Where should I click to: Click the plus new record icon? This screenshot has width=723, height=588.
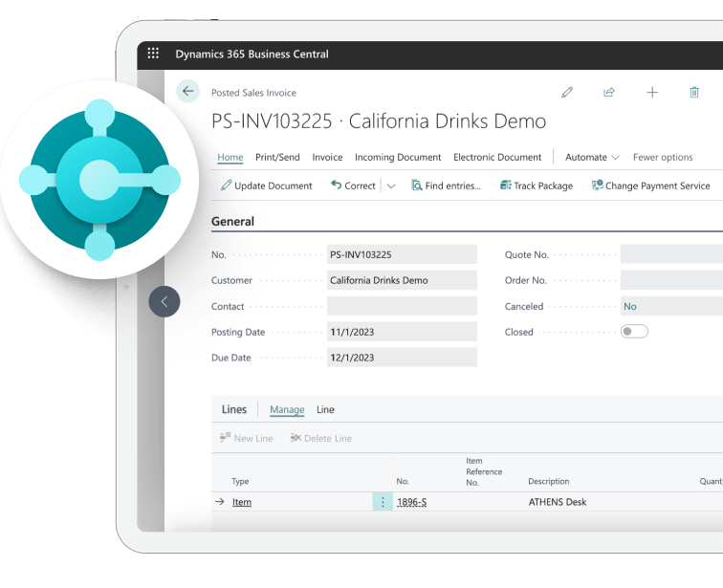click(x=652, y=93)
